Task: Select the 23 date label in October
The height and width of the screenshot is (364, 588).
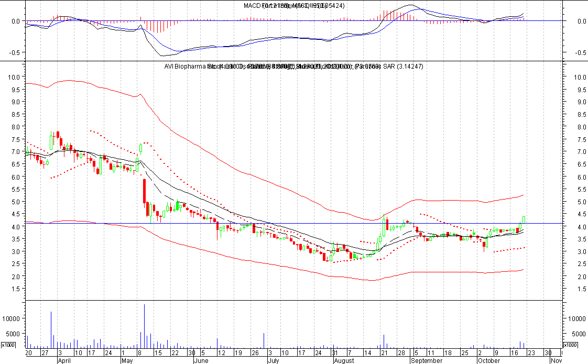Action: point(531,353)
